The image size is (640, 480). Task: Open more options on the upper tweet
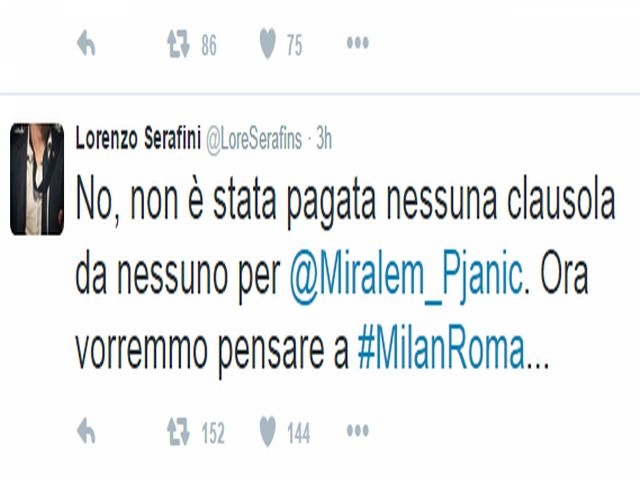[x=358, y=43]
